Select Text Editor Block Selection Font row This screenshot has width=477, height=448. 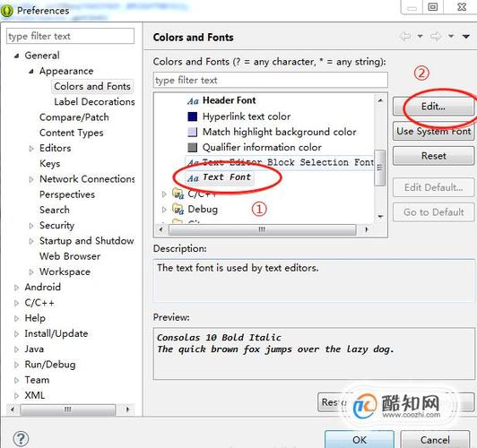pos(280,162)
